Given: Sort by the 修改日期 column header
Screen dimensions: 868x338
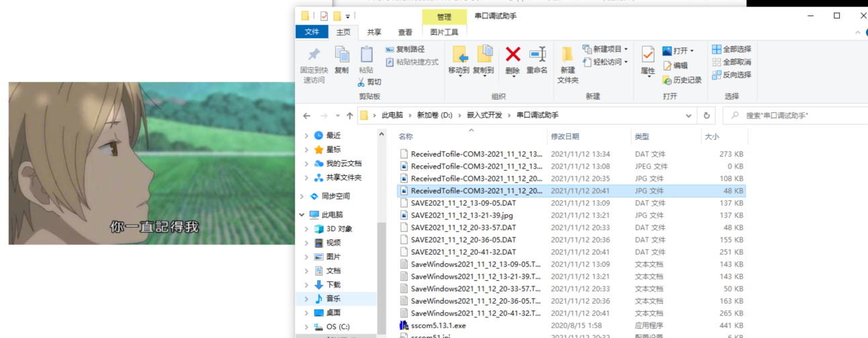Looking at the screenshot, I should click(x=565, y=136).
